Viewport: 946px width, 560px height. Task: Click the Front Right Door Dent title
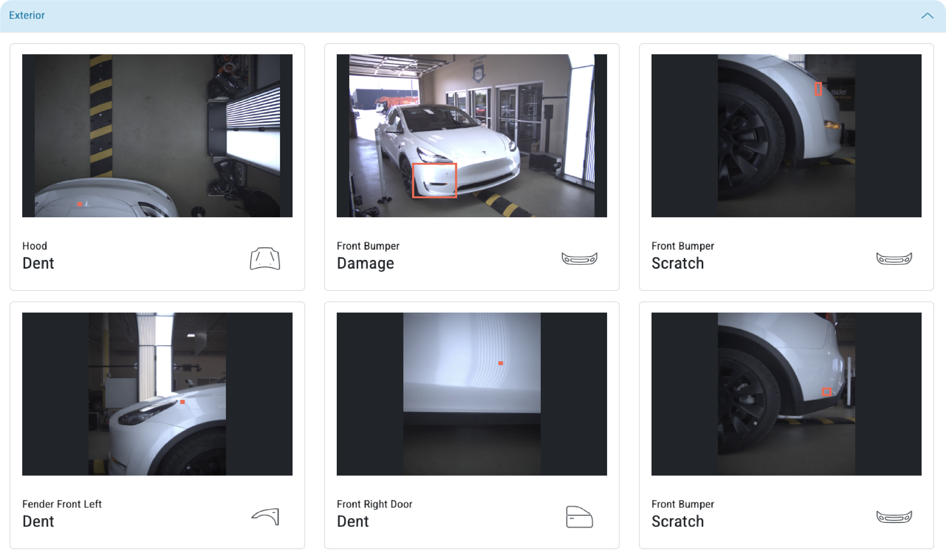tap(353, 521)
